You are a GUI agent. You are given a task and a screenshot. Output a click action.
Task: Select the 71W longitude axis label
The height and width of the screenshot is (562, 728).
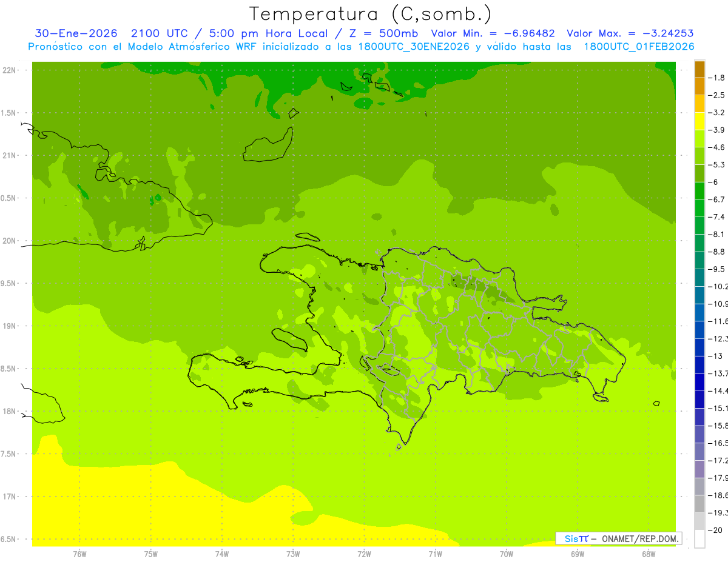[x=435, y=554]
